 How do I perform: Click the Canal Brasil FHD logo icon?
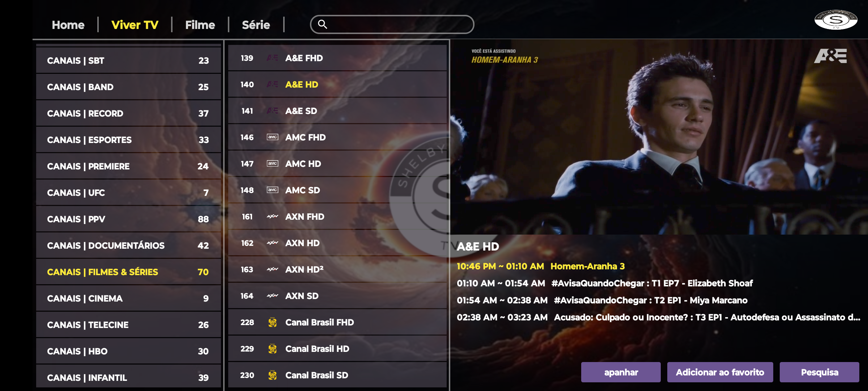(272, 322)
